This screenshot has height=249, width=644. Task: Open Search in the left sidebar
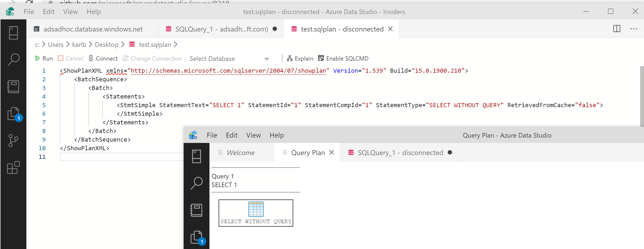click(x=13, y=59)
